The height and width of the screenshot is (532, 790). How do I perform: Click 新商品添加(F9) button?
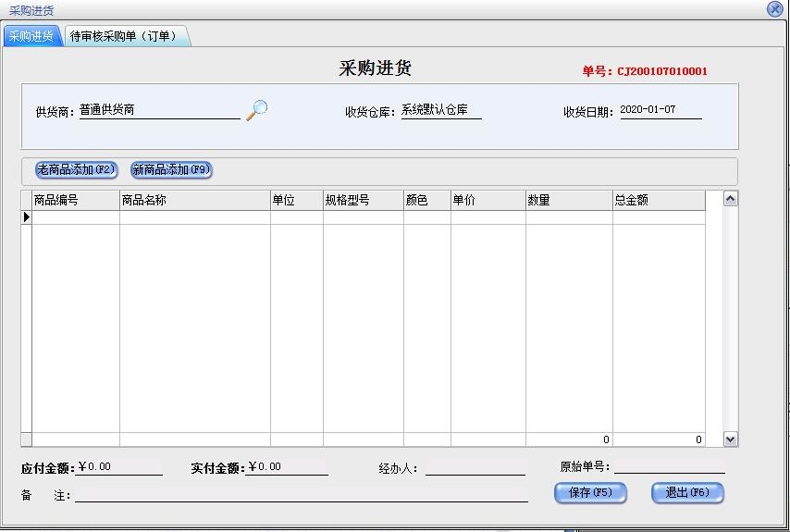[x=171, y=170]
